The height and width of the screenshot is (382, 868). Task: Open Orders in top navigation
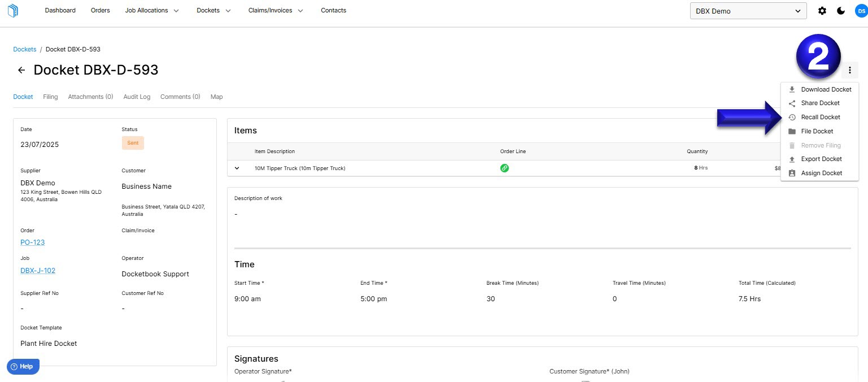pyautogui.click(x=100, y=10)
